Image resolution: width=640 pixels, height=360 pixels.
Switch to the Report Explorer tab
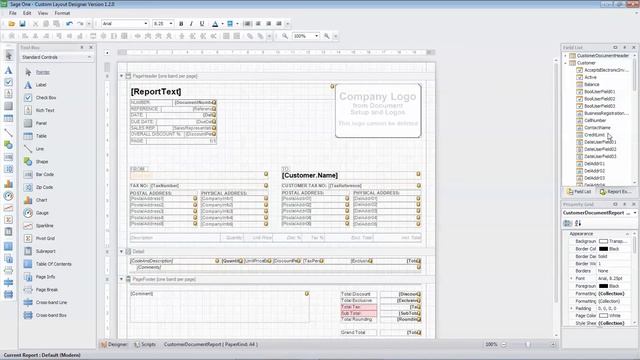coord(616,191)
